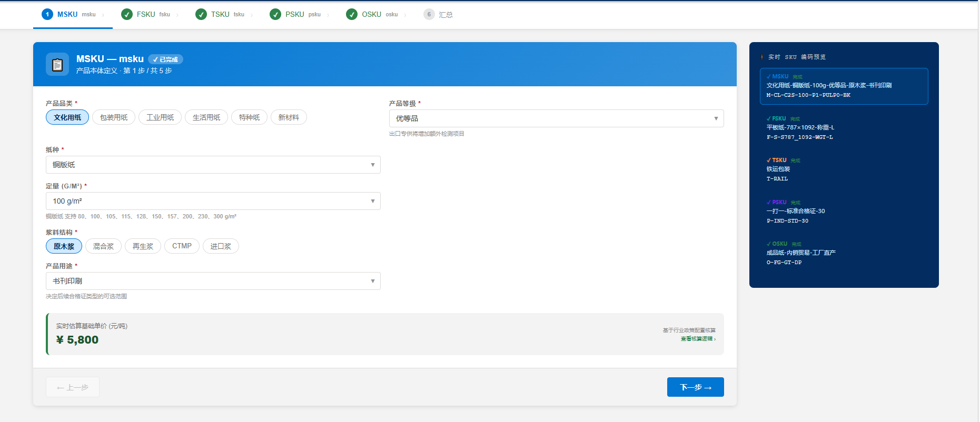Select 特种纸 product category chip

249,117
